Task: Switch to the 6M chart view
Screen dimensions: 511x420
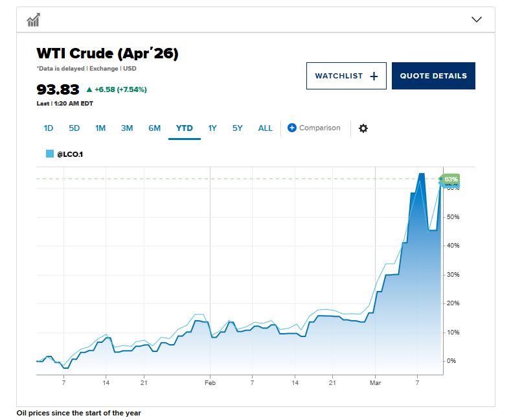Action: [x=154, y=128]
